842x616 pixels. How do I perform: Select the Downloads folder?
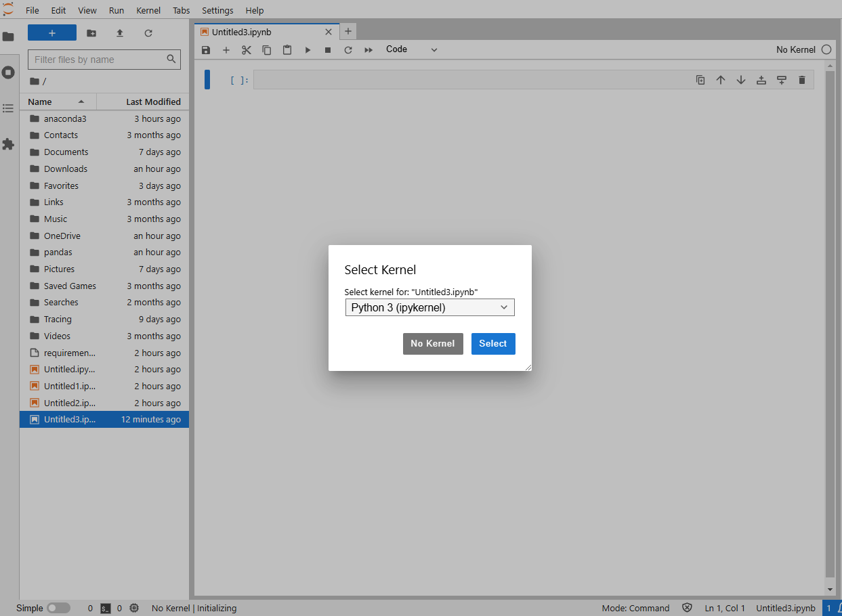click(x=104, y=169)
